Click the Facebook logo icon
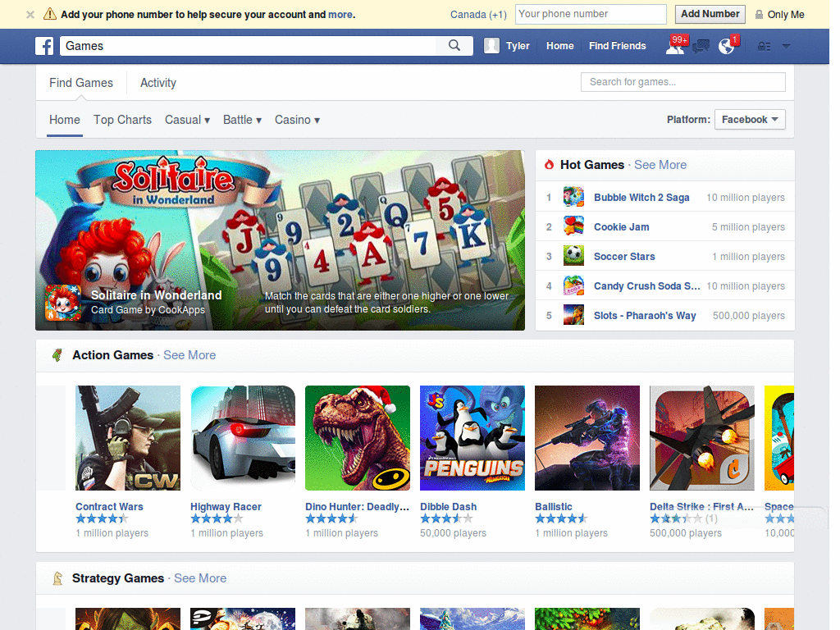The height and width of the screenshot is (630, 840). 44,46
